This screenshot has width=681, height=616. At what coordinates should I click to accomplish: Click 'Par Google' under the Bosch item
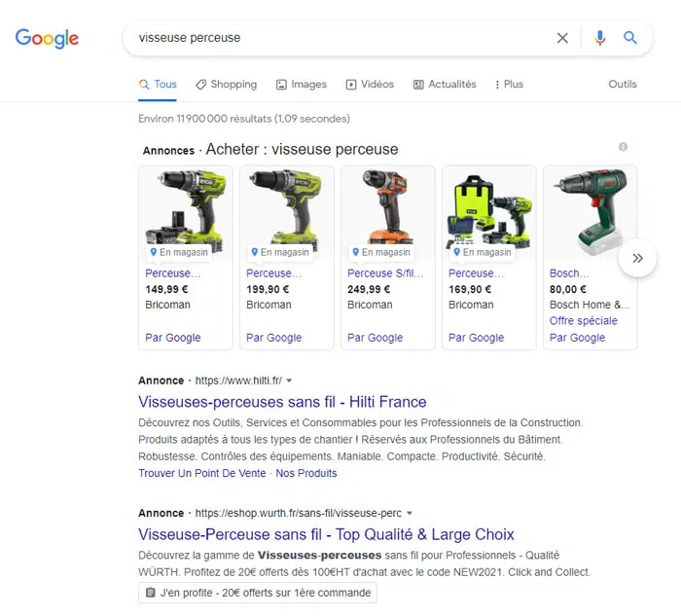[577, 338]
